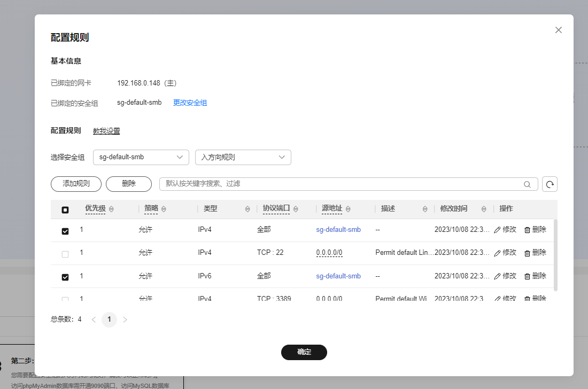The image size is (588, 389).
Task: Click trash delete icon for IPv6 rule
Action: coord(527,276)
